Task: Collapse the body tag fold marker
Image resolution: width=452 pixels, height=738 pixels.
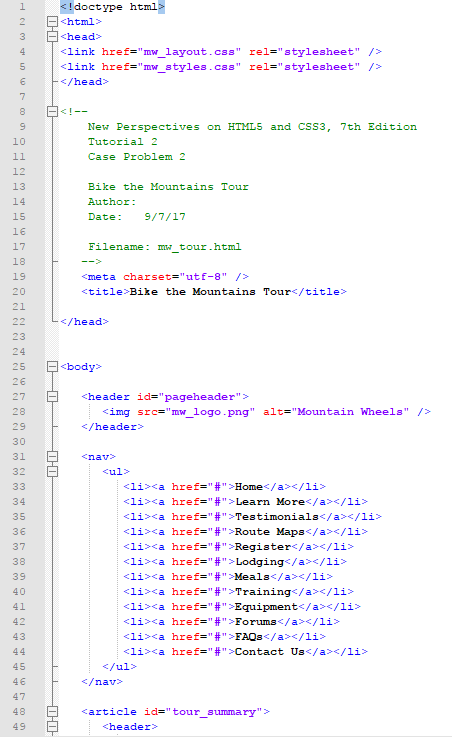Action: [x=52, y=367]
